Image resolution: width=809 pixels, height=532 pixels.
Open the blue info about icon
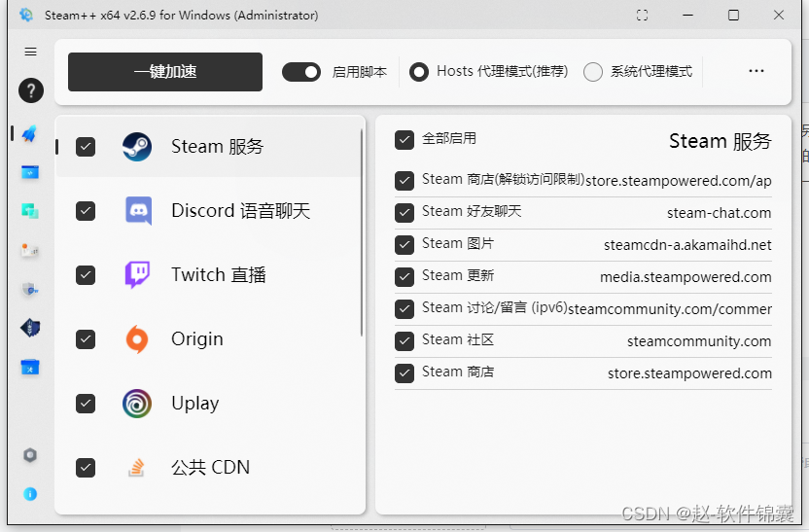(30, 494)
